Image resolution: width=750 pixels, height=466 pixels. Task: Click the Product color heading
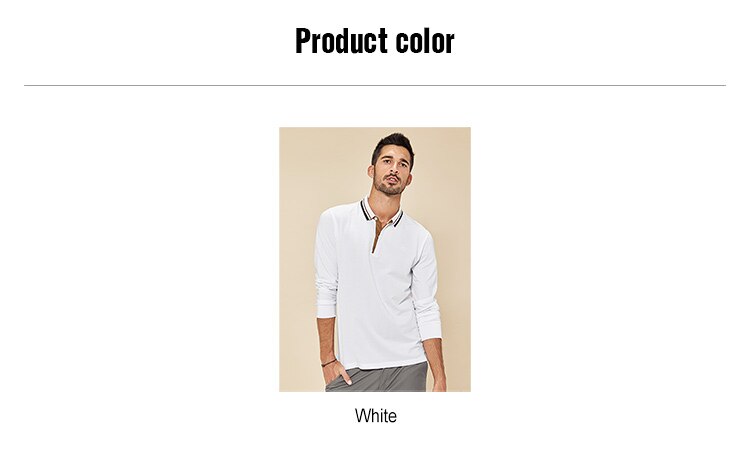(375, 41)
